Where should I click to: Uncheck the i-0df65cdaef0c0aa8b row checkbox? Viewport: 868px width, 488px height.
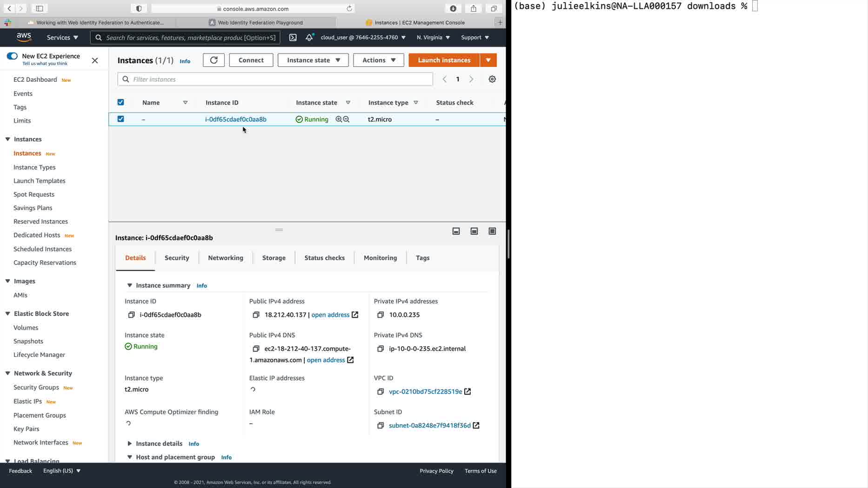click(121, 119)
